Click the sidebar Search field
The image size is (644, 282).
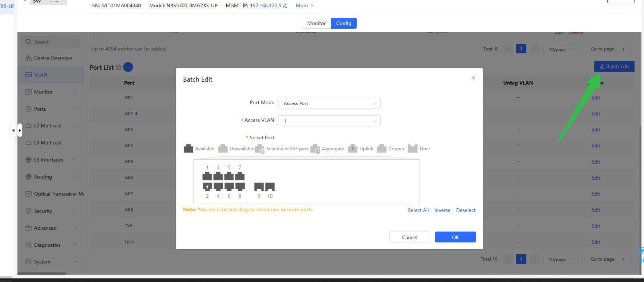(51, 42)
